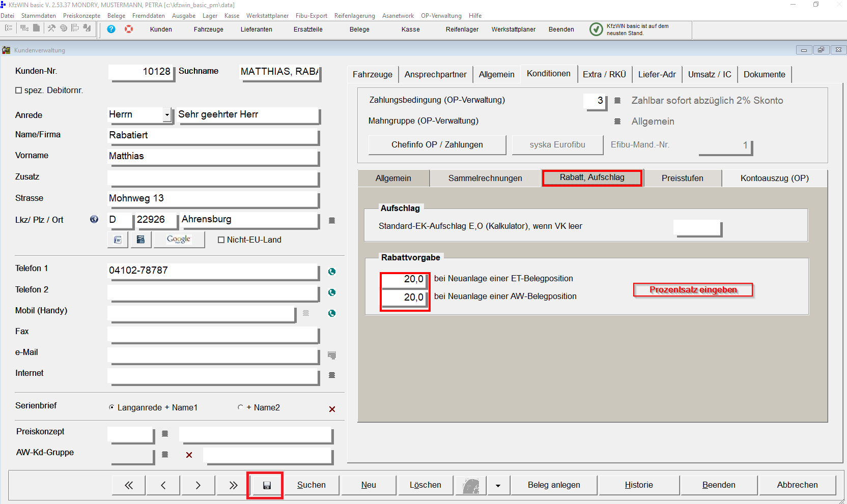This screenshot has width=847, height=504.
Task: Clear AW-Kd-Gruppe with its red X
Action: [x=189, y=455]
